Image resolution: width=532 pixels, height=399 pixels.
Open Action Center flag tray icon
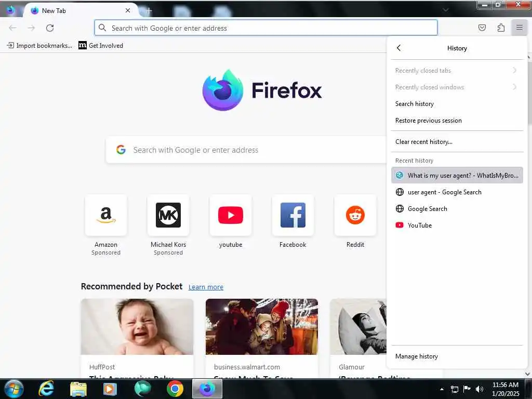point(467,389)
